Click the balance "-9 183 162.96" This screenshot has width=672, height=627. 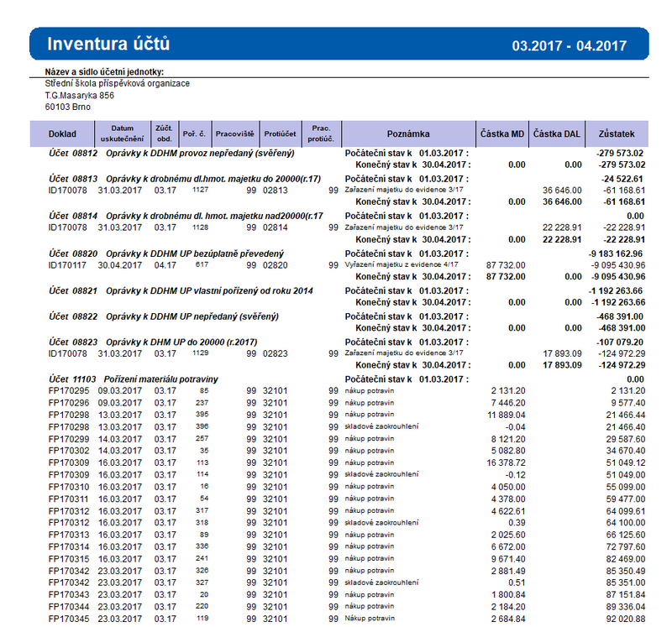pos(616,253)
